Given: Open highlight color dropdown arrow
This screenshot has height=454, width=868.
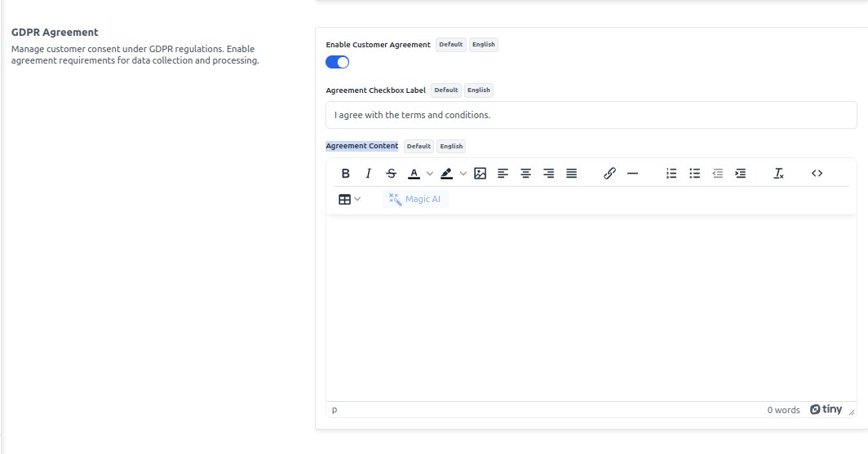Looking at the screenshot, I should [463, 174].
